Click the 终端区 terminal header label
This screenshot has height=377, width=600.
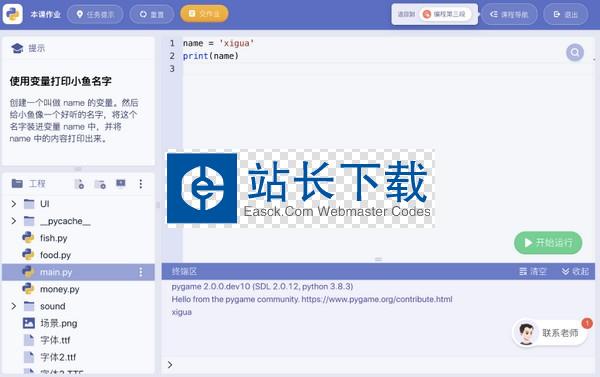(x=184, y=271)
